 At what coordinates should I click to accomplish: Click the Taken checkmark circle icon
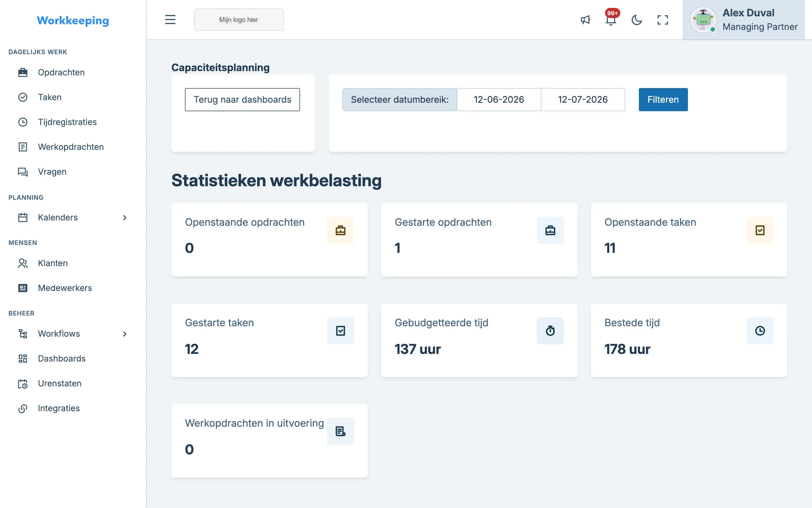click(x=23, y=97)
